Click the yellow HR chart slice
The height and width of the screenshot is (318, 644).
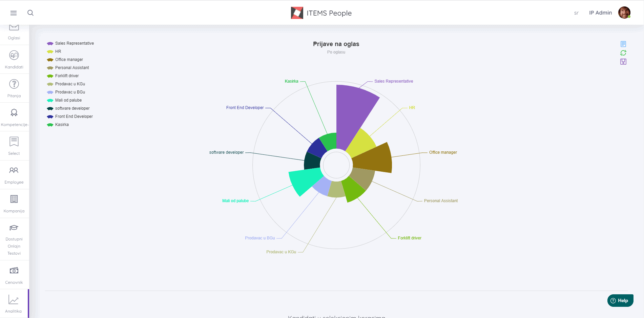(362, 143)
